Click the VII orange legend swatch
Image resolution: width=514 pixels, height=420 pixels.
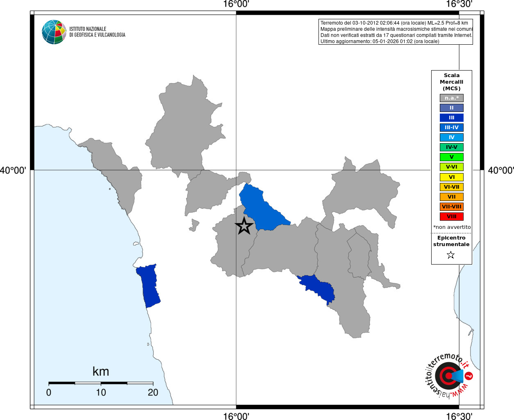click(452, 197)
